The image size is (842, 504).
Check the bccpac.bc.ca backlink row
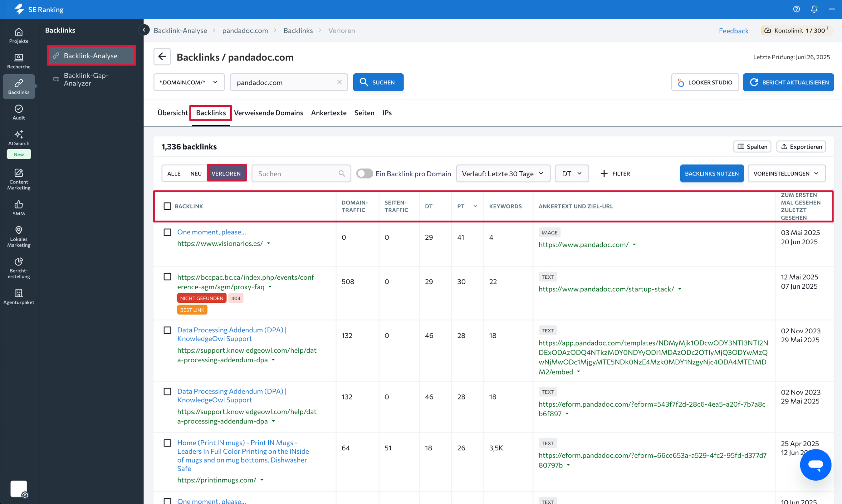(x=167, y=277)
